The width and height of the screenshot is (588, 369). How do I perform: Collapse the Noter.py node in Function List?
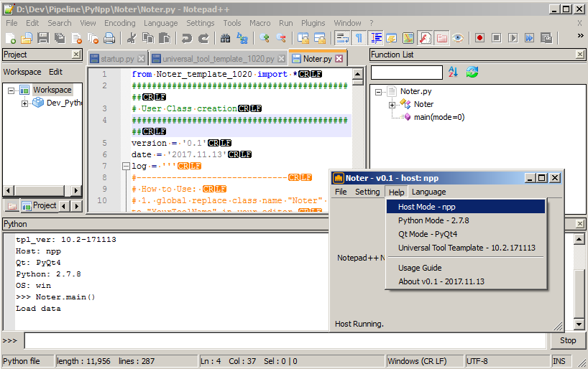tap(378, 92)
